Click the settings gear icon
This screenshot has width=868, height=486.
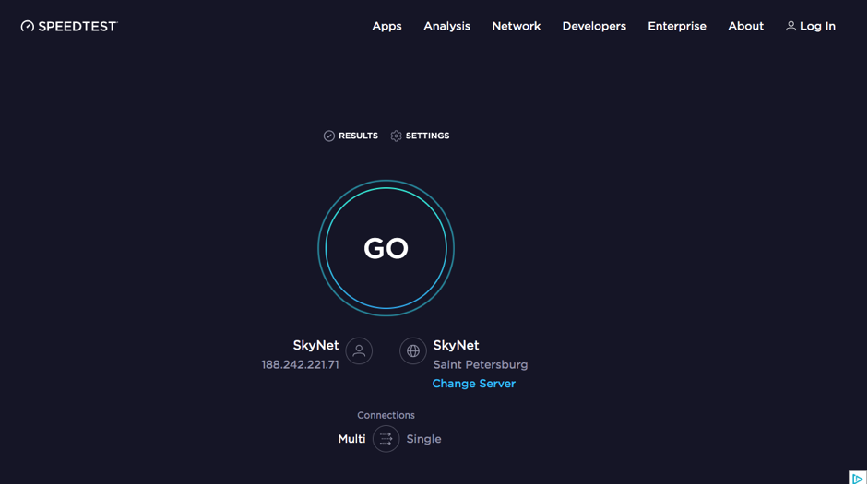(x=397, y=136)
